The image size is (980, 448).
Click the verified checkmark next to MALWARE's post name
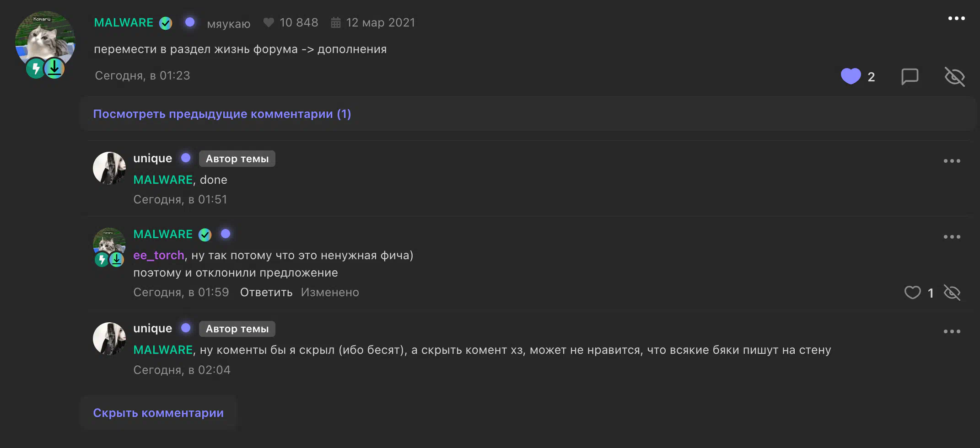point(166,23)
